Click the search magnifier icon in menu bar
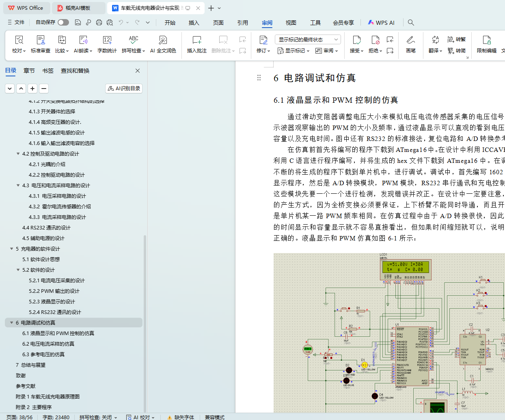The image size is (505, 420). pos(411,23)
